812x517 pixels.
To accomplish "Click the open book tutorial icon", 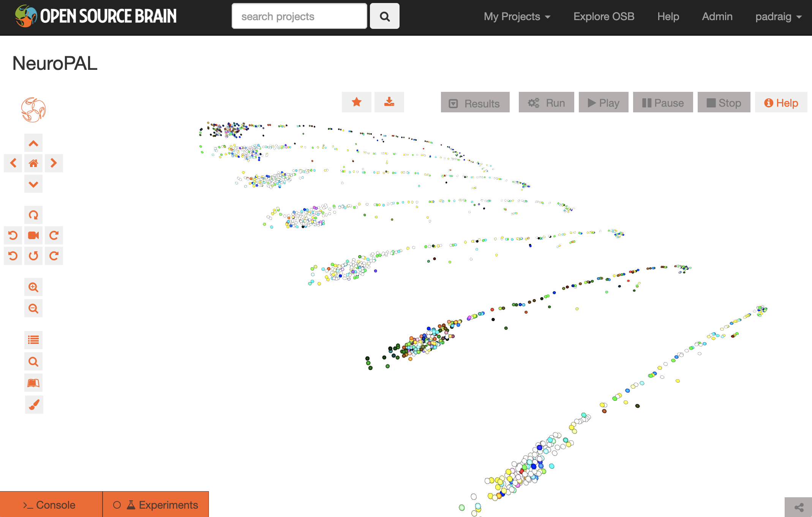I will tap(33, 383).
